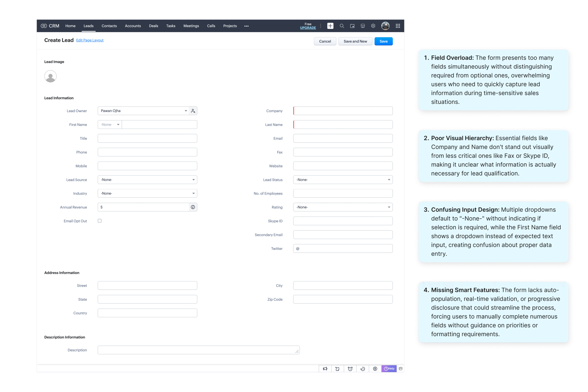Open the Deals tab

pyautogui.click(x=153, y=26)
